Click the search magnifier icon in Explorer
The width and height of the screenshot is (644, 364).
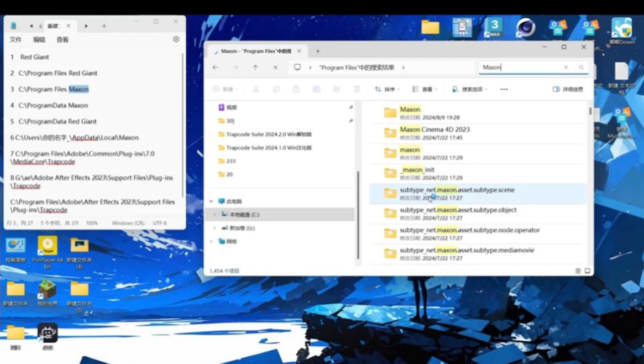[x=581, y=67]
